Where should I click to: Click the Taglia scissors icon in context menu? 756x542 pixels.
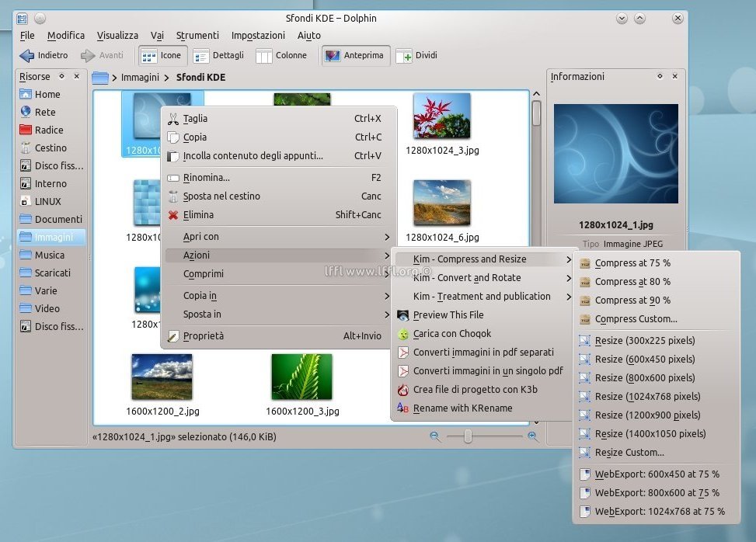point(173,119)
